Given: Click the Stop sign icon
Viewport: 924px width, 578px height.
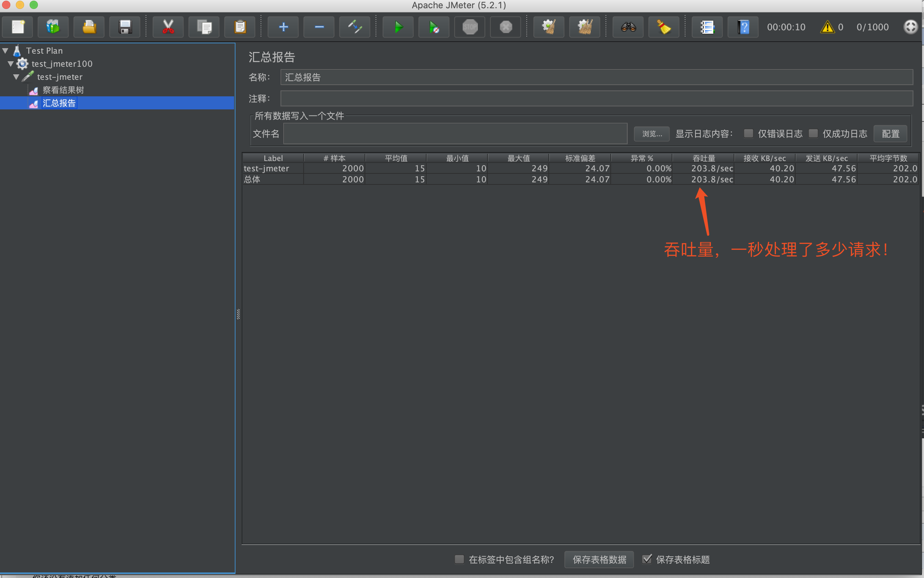Looking at the screenshot, I should coord(470,27).
